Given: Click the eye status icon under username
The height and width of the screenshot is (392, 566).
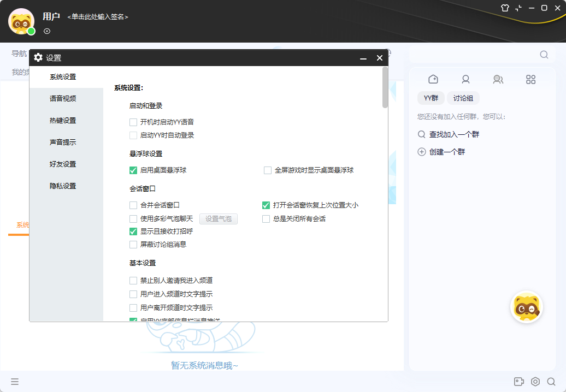Looking at the screenshot, I should 47,31.
